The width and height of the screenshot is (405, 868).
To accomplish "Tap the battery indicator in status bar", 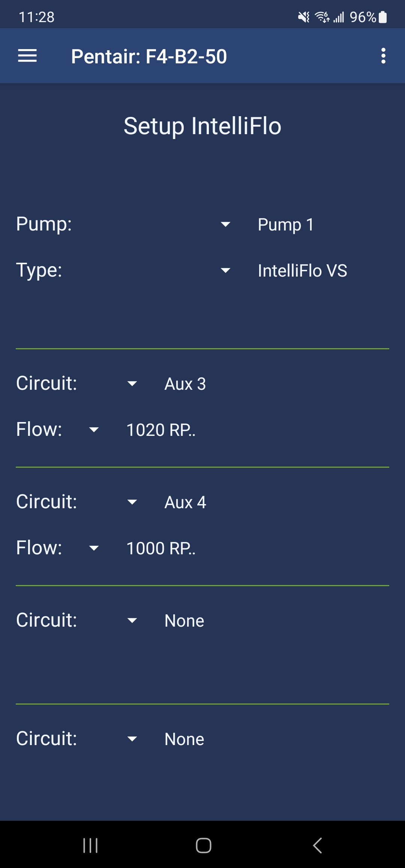I will (382, 17).
